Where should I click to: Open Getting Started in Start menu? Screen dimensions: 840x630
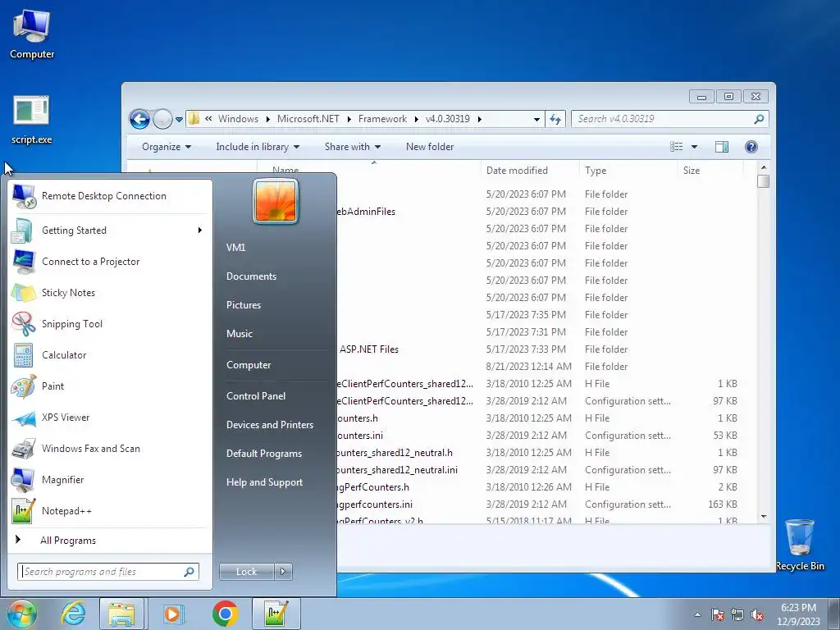tap(110, 231)
